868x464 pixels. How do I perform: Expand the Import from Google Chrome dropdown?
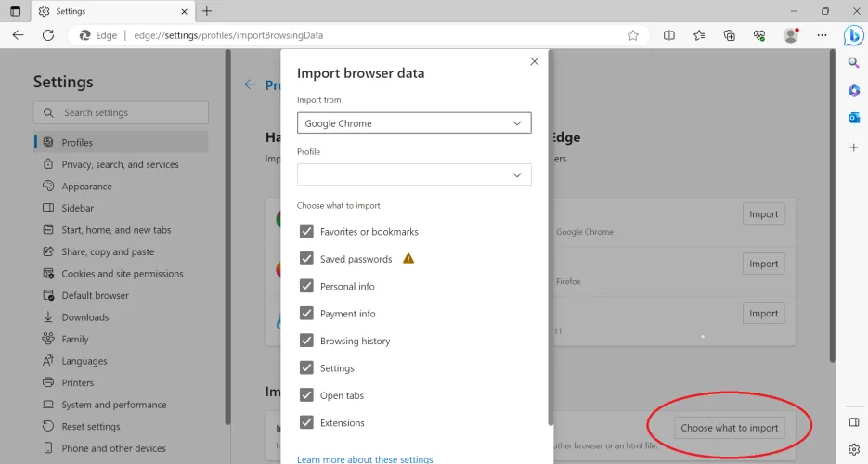tap(414, 123)
